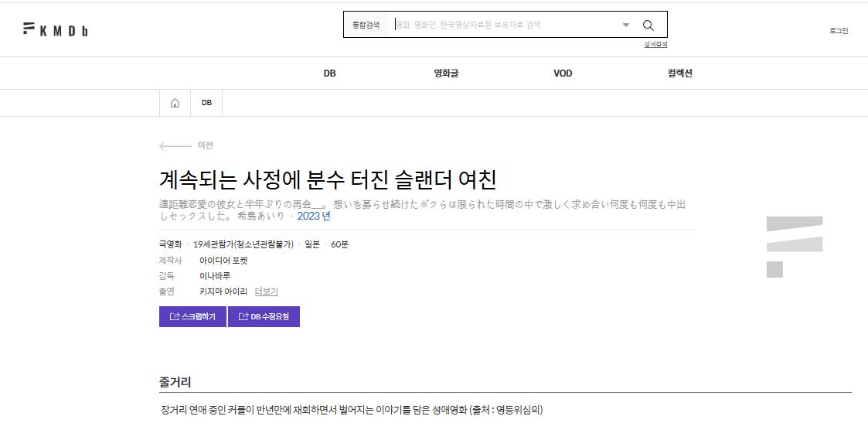Select the VOD menu item
868x440 pixels.
click(x=563, y=73)
